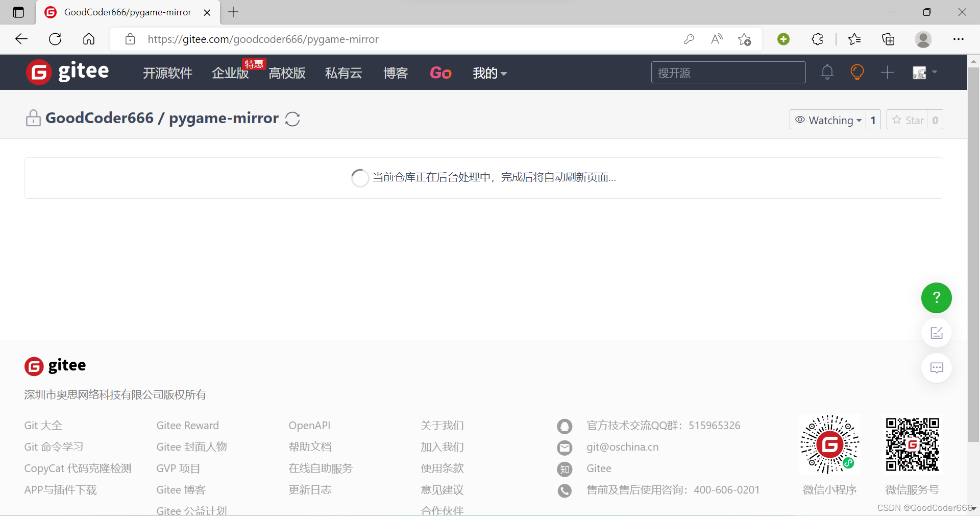Open a new browser tab

233,12
